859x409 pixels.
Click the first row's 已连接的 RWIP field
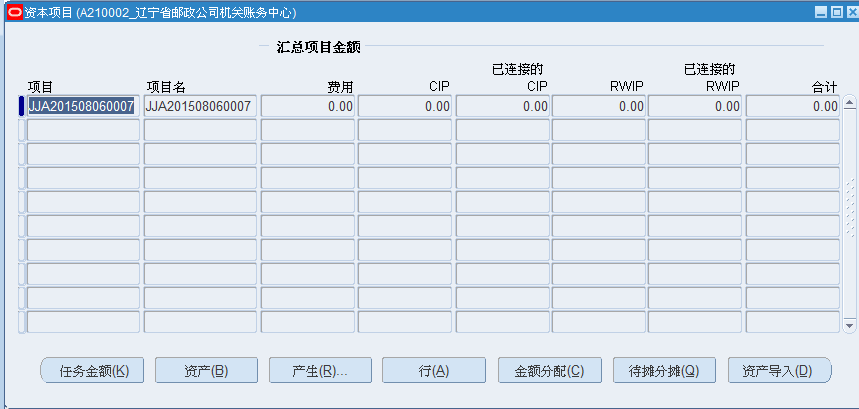click(695, 106)
